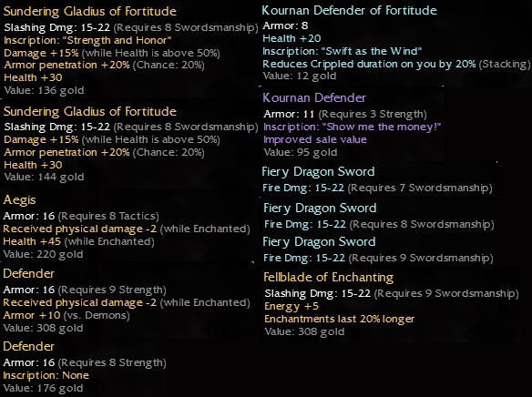The height and width of the screenshot is (397, 532).
Task: Click Defender requiring 9 Strength armor line
Action: click(85, 290)
